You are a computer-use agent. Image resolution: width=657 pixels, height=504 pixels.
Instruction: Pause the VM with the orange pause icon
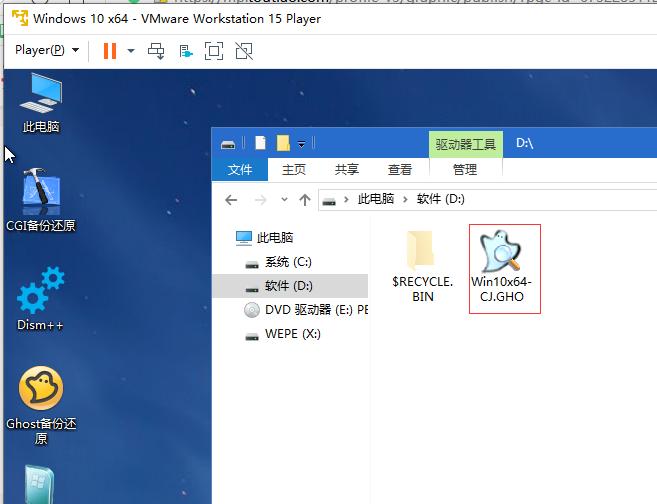tap(110, 51)
